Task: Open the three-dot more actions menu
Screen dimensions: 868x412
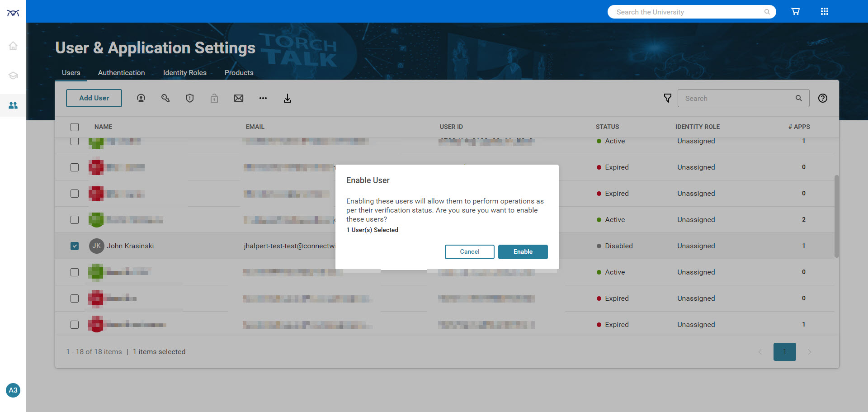Action: [263, 98]
